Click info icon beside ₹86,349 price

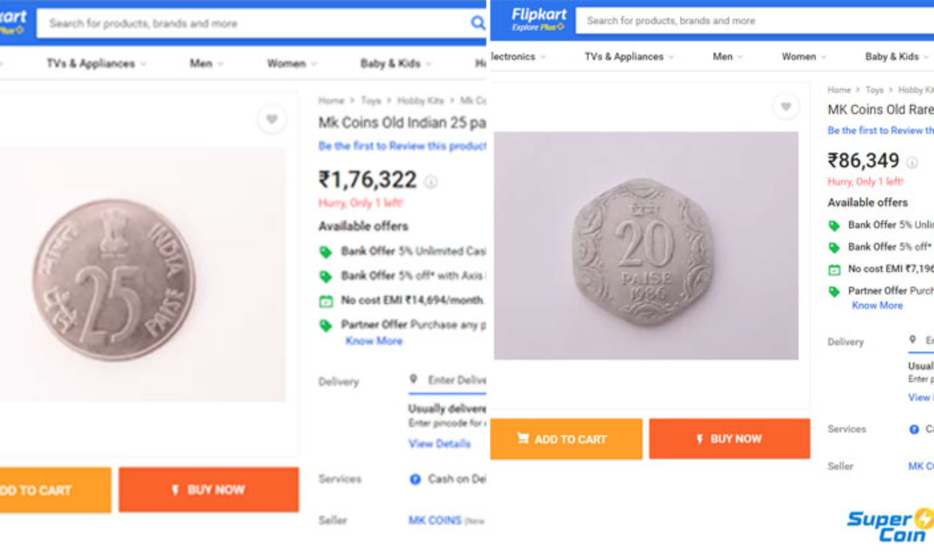tap(912, 163)
